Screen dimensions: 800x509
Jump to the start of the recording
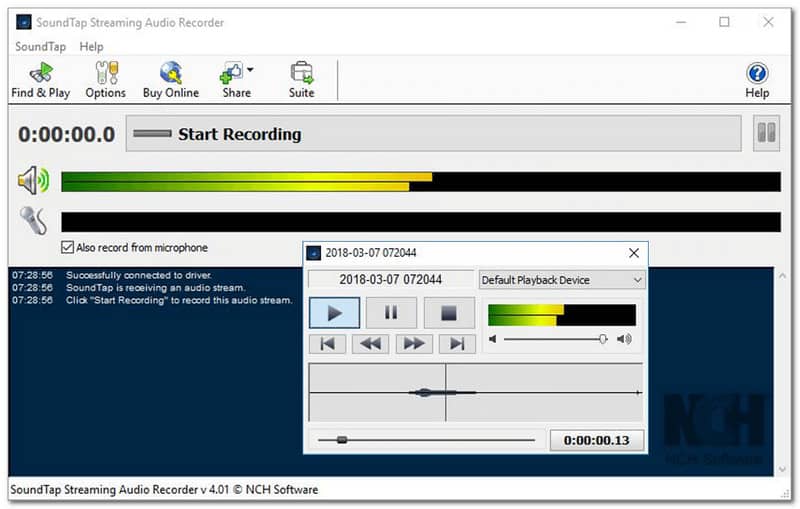(x=328, y=344)
